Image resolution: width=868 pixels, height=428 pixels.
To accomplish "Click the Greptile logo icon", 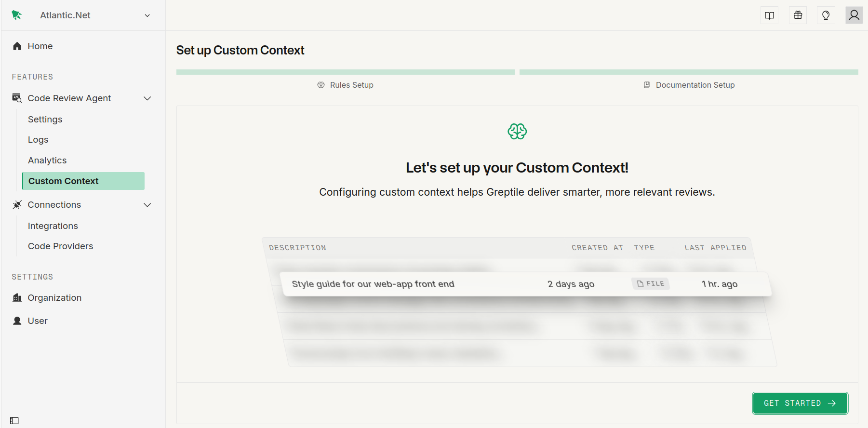I will pos(17,15).
